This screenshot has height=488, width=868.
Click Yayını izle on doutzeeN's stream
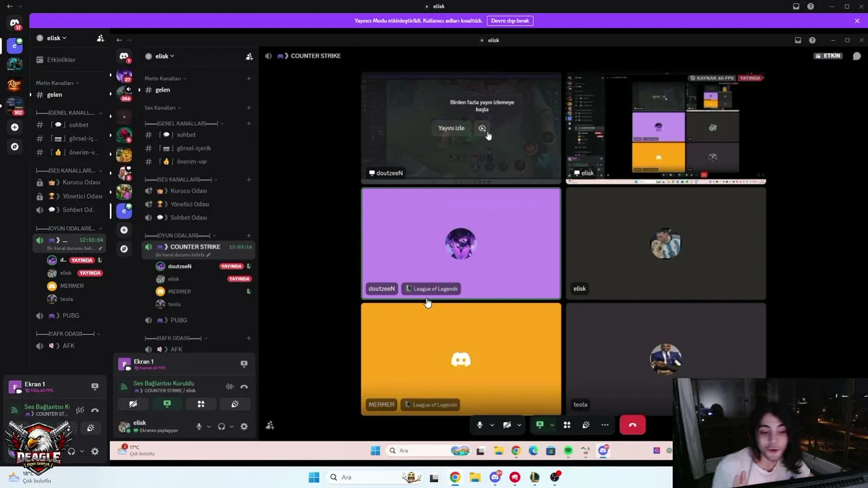(x=451, y=128)
